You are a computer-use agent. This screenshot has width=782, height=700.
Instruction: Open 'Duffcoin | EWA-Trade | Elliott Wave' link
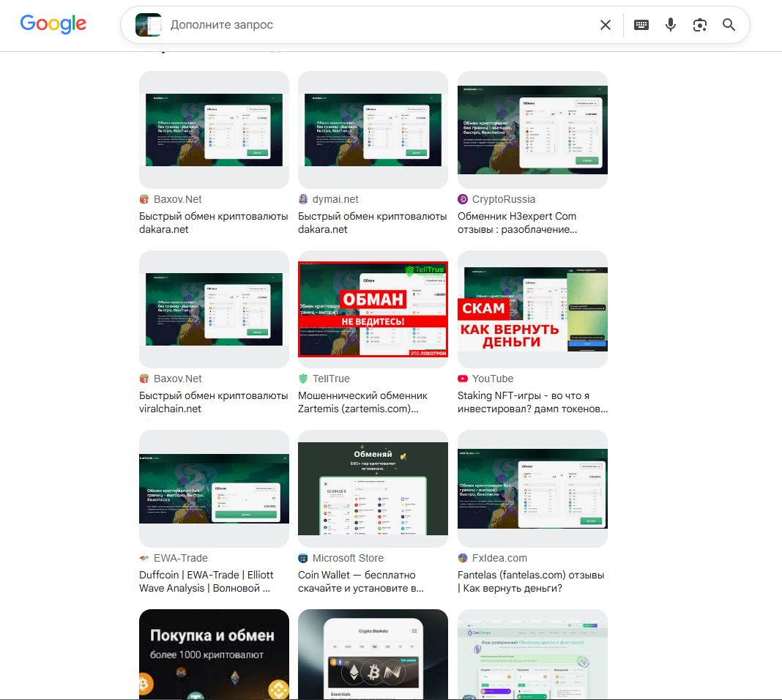coord(206,582)
